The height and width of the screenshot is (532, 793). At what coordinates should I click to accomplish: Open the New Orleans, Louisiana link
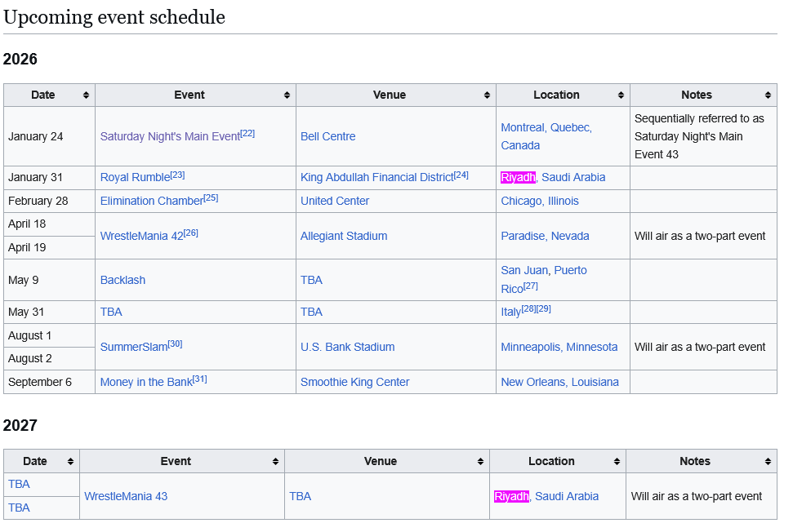[x=560, y=383]
